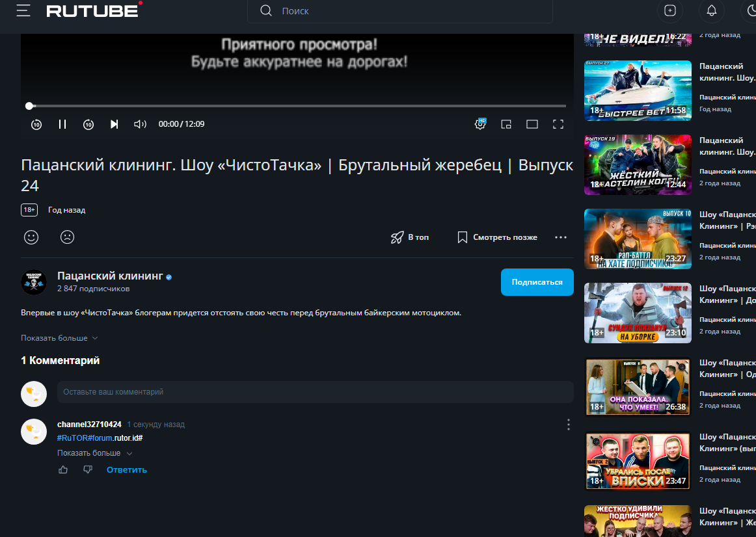Switch to theater wide mode
Viewport: 756px width, 537px height.
(532, 124)
